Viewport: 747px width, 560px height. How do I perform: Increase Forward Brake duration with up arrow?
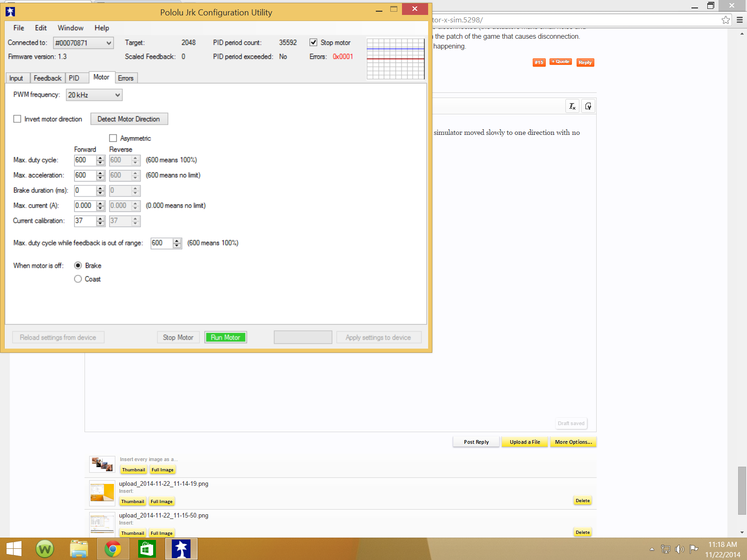[100, 188]
